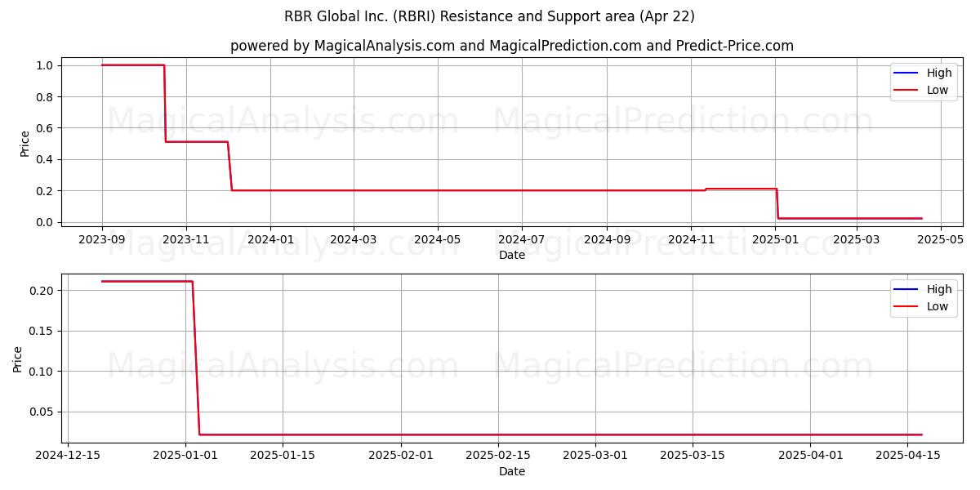Click the "2025-02-15" date tick label

pyautogui.click(x=498, y=455)
